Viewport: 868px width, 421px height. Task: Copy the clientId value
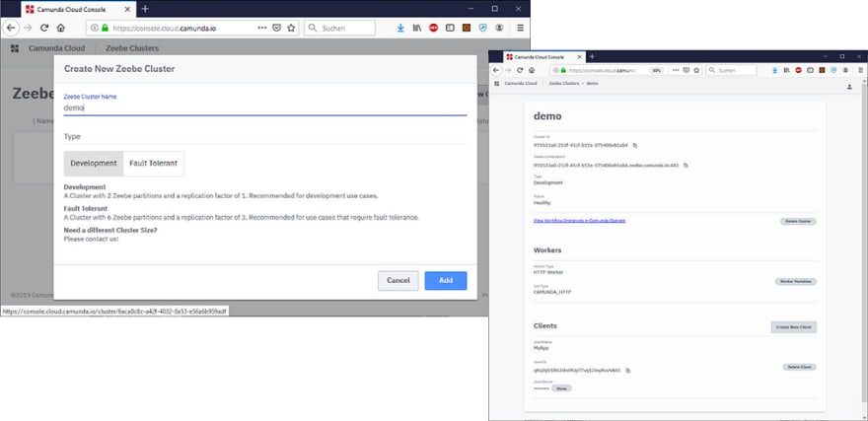click(627, 370)
